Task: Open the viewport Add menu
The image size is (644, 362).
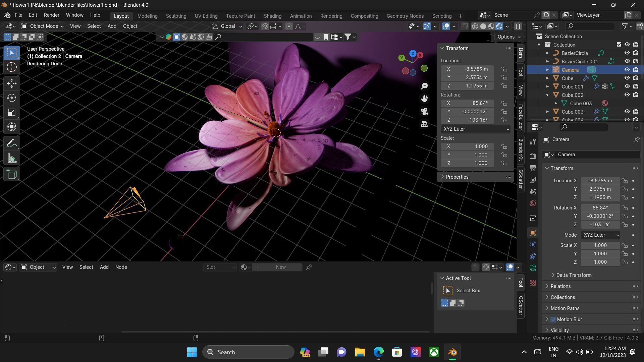Action: coord(112,26)
